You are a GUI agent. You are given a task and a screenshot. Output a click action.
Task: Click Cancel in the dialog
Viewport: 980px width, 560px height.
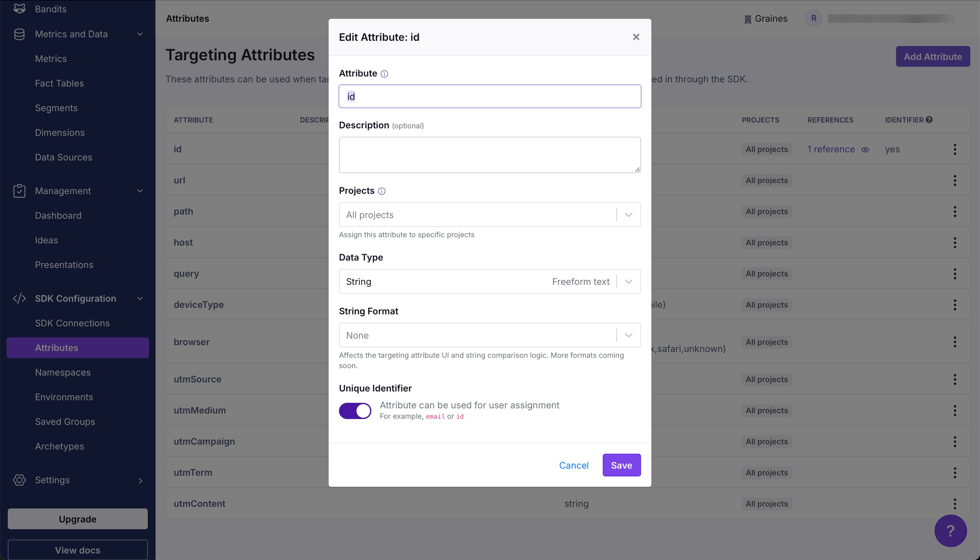pyautogui.click(x=574, y=465)
